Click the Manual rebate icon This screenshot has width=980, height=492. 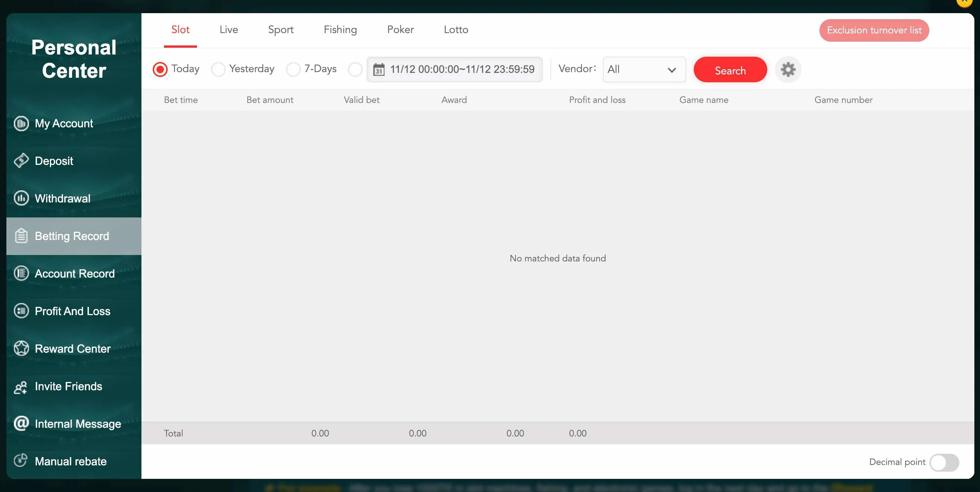click(21, 460)
